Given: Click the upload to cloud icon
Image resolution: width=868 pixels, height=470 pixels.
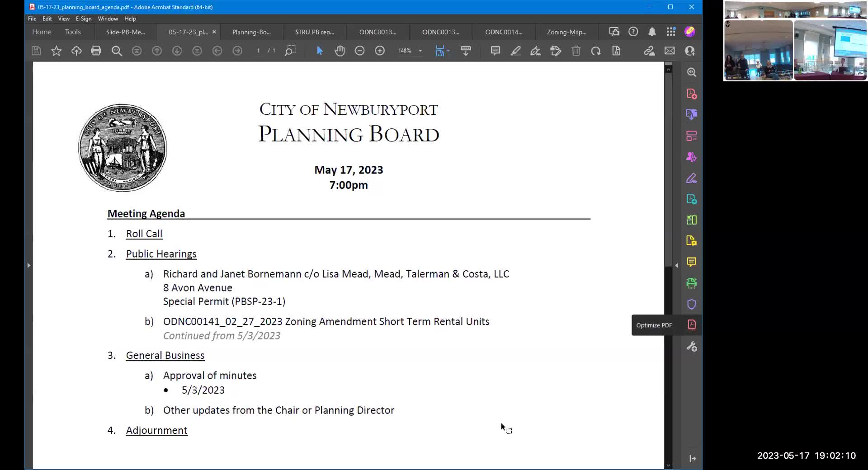Looking at the screenshot, I should pos(76,51).
